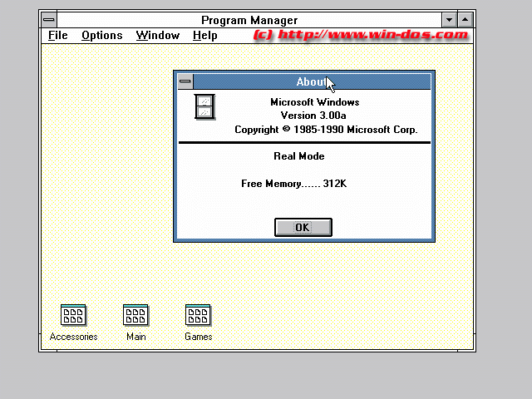Click the Accessories text label

point(73,337)
